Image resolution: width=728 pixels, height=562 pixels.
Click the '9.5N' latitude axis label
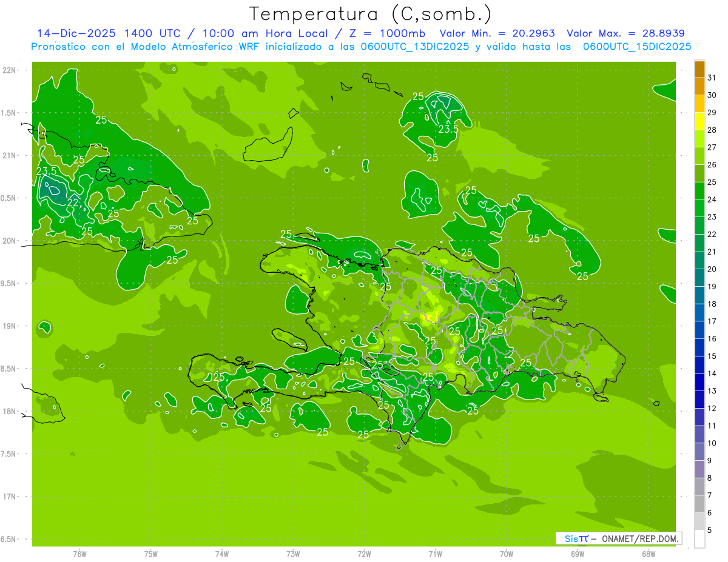9,283
